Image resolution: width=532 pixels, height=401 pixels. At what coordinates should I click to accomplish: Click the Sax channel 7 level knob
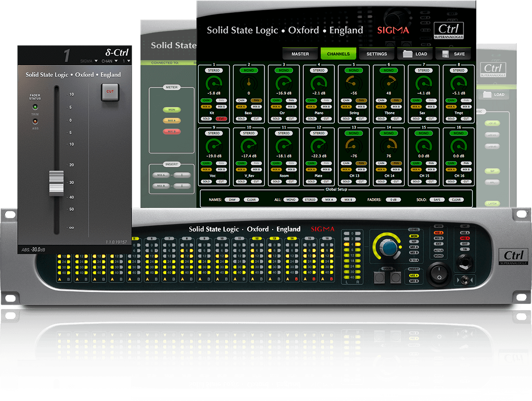coord(424,83)
